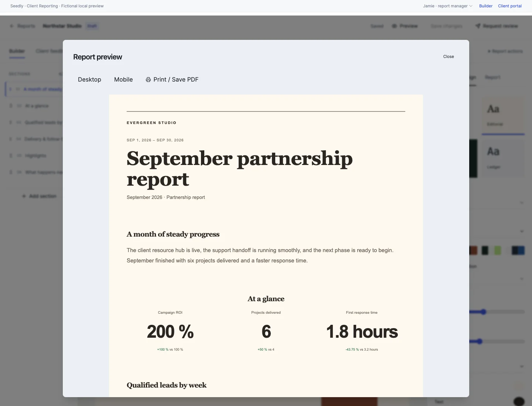Close the Report preview dialog
Viewport: 532px width, 406px height.
click(449, 56)
